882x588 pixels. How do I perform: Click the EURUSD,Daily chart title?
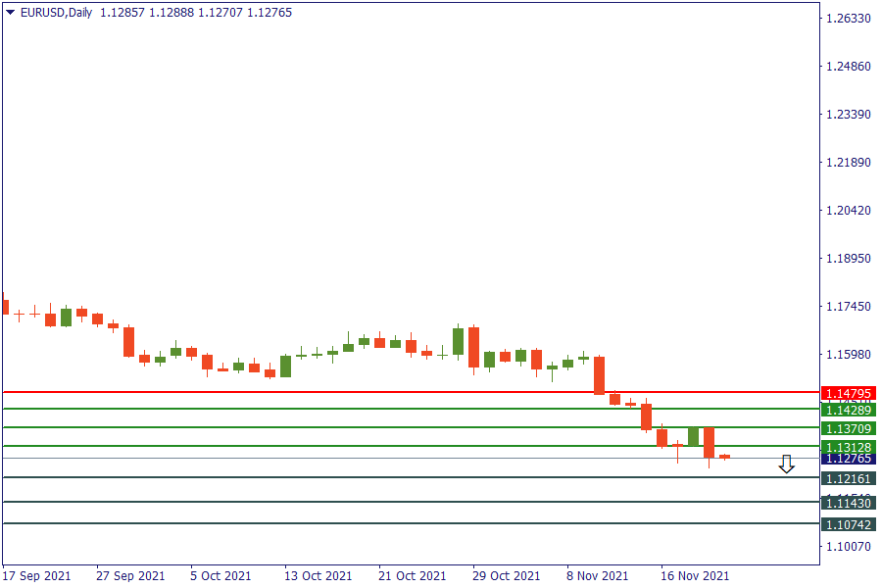coord(56,13)
